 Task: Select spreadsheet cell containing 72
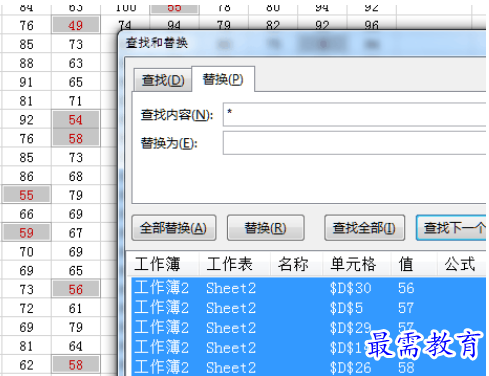[x=26, y=308]
